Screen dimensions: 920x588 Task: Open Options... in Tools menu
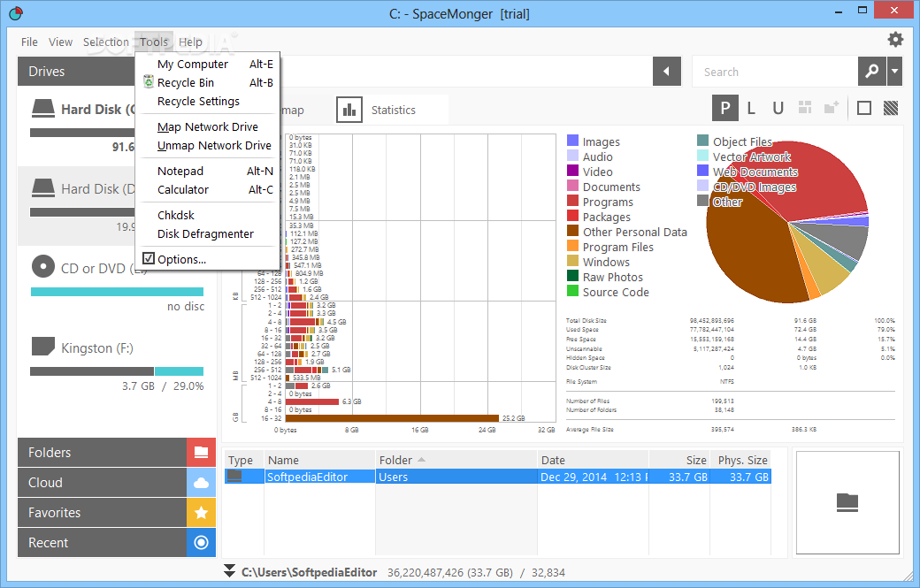point(208,259)
